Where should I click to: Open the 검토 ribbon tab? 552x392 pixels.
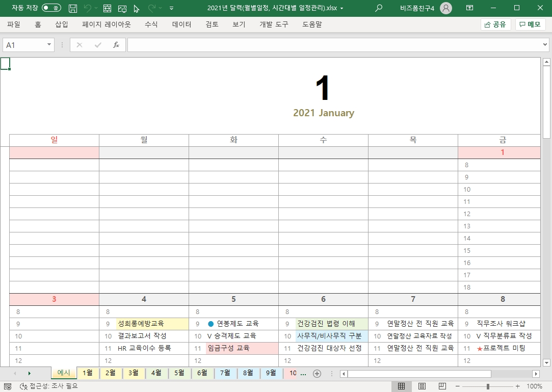212,24
